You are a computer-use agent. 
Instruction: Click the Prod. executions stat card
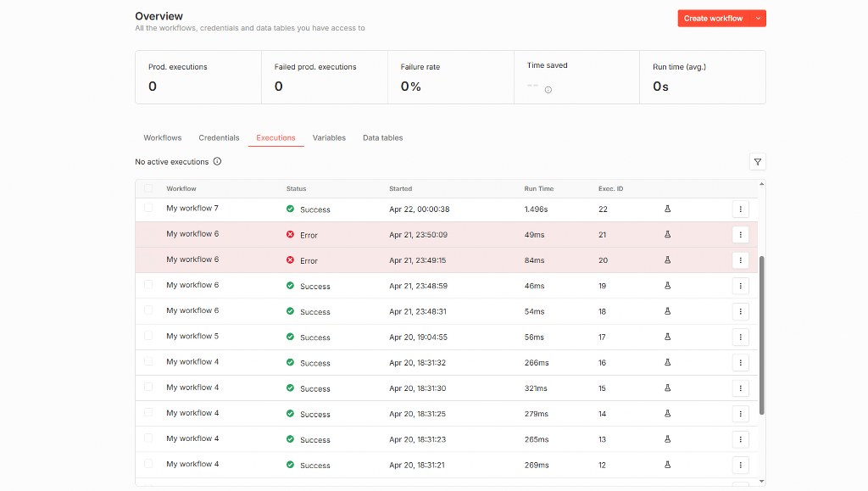coord(198,77)
